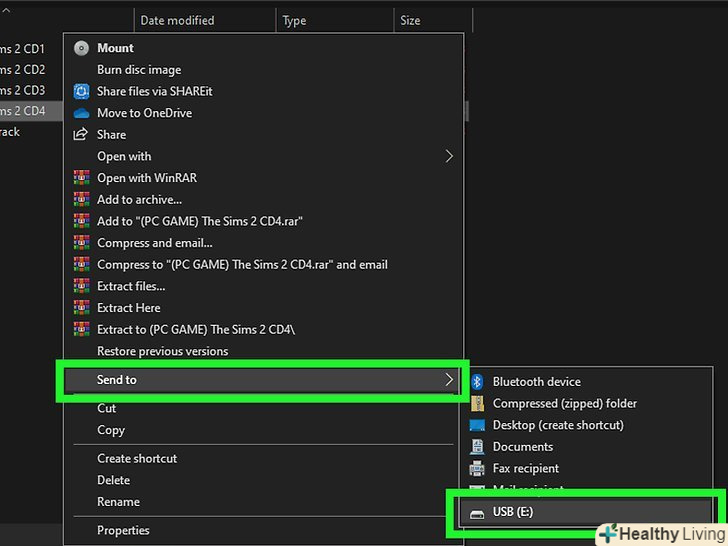Click the Bluetooth device icon
This screenshot has width=728, height=546.
point(477,382)
